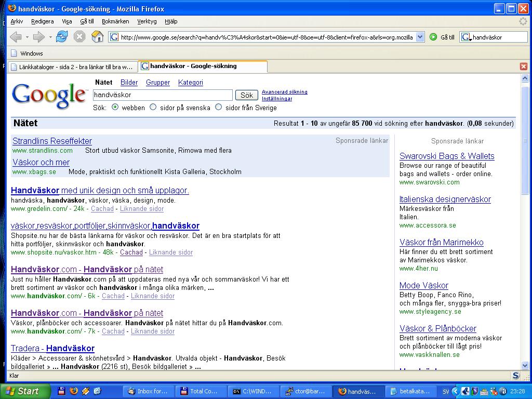Click the lightning bolt quick launch icon
Screen dimensions: 532x399
[85, 391]
